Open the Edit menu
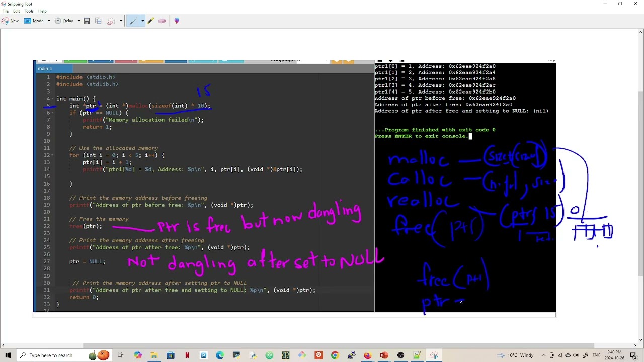This screenshot has height=362, width=644. [x=17, y=11]
